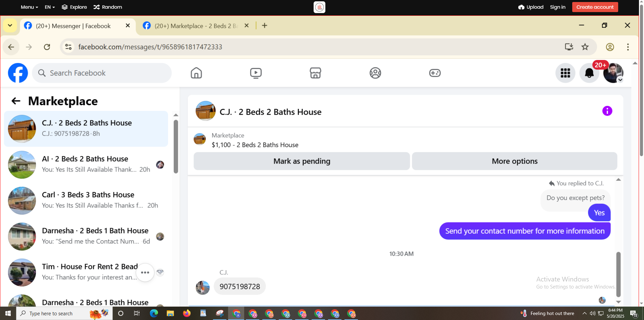Open the Windows Start menu
The height and width of the screenshot is (320, 644).
(8, 313)
